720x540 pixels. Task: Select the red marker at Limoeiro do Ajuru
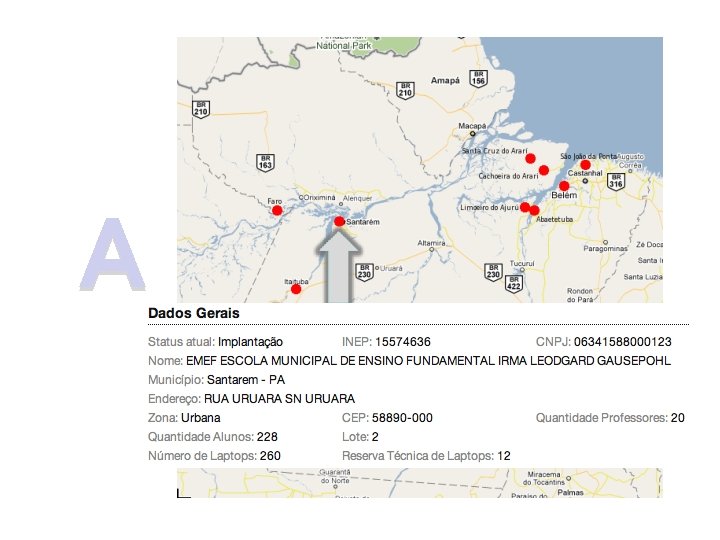point(525,207)
